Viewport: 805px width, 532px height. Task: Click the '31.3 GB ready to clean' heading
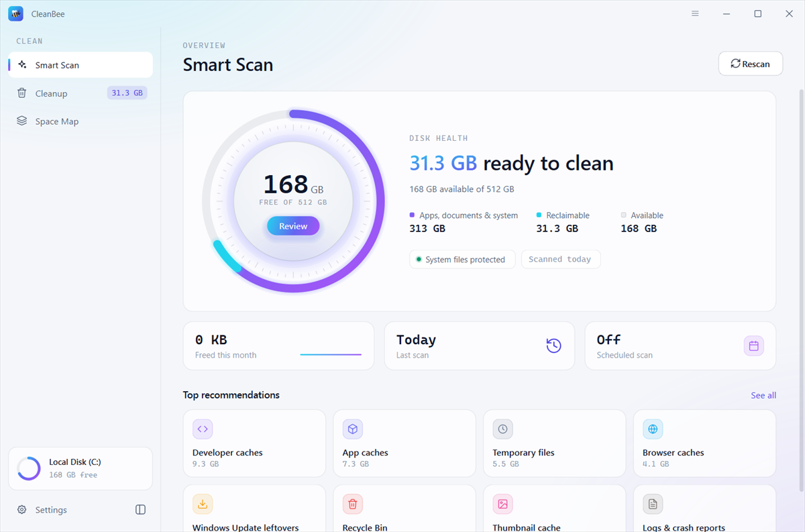511,164
